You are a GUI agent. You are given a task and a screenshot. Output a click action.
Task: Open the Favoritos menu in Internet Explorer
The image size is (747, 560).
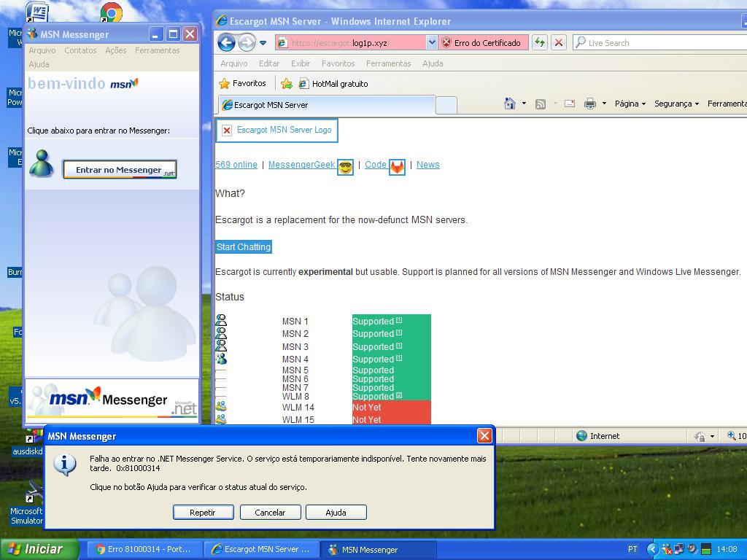tap(338, 63)
